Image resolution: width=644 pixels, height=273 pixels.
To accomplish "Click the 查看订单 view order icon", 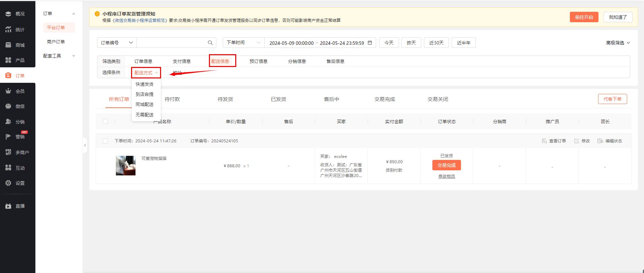I will point(544,141).
